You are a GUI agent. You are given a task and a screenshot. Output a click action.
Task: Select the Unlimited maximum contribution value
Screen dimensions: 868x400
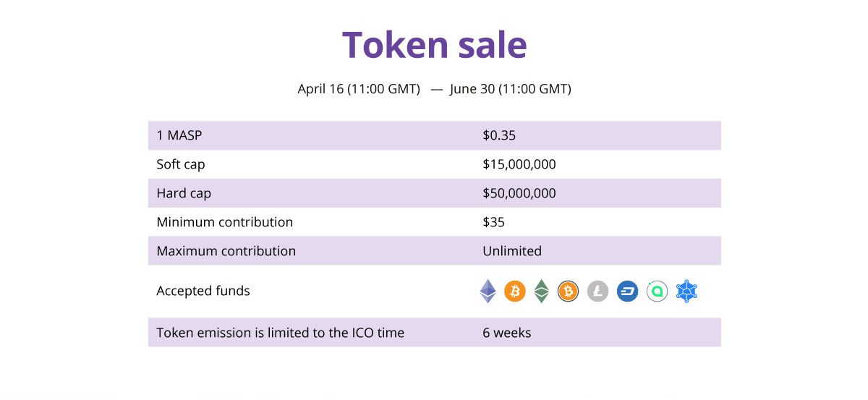click(x=512, y=251)
